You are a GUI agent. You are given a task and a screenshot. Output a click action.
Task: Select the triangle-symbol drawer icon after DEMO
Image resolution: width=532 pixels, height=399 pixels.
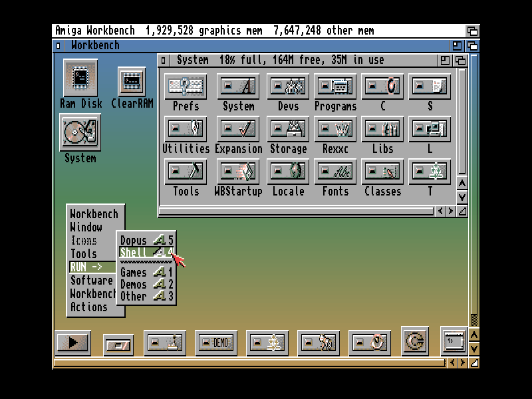coord(267,342)
